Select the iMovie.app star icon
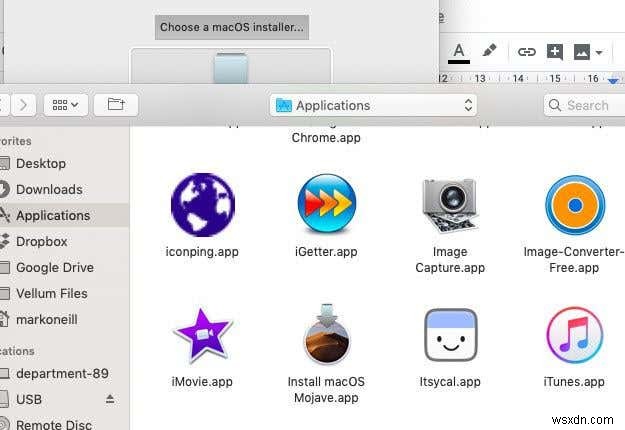Image resolution: width=625 pixels, height=430 pixels. click(x=203, y=335)
